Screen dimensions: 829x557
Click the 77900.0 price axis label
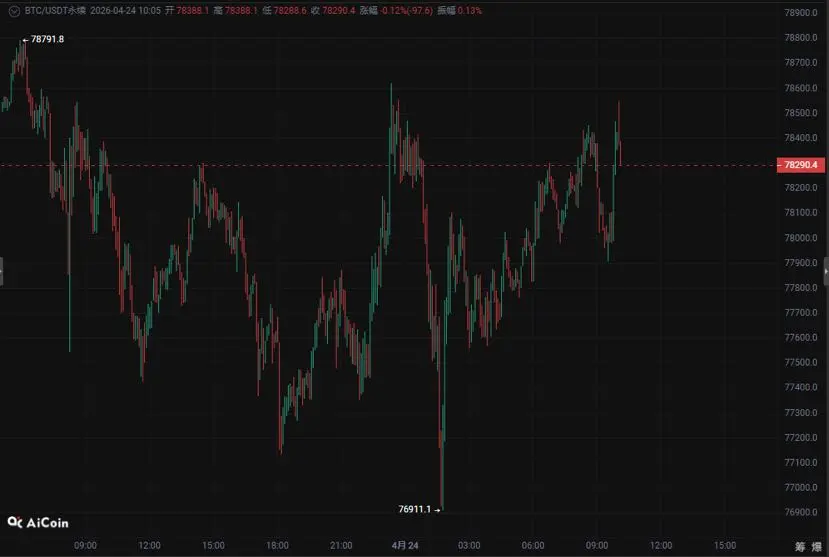(x=800, y=263)
